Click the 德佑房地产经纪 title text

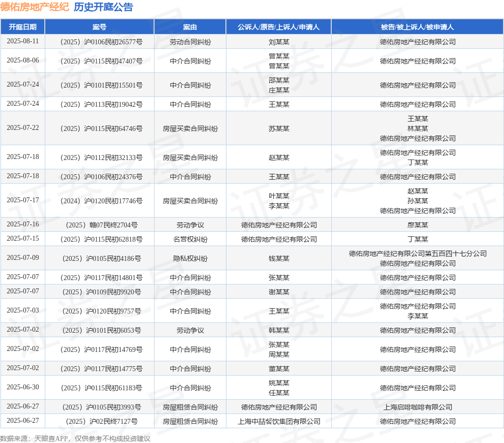click(x=34, y=7)
